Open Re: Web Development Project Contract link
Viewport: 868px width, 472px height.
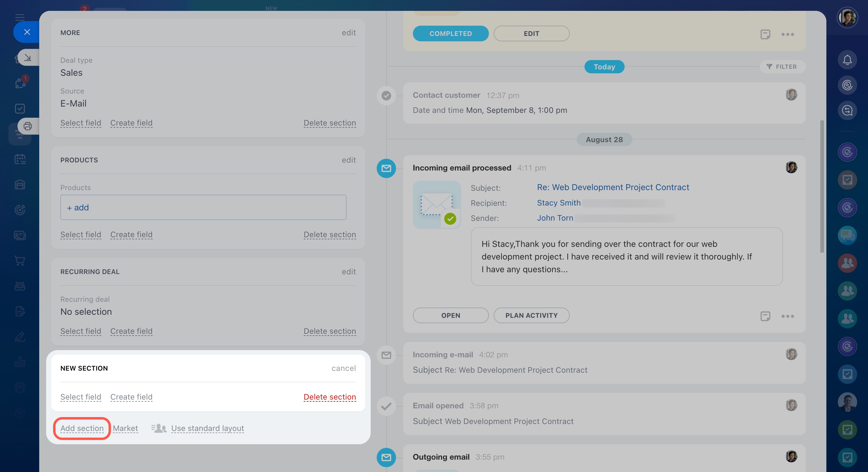[x=613, y=187]
